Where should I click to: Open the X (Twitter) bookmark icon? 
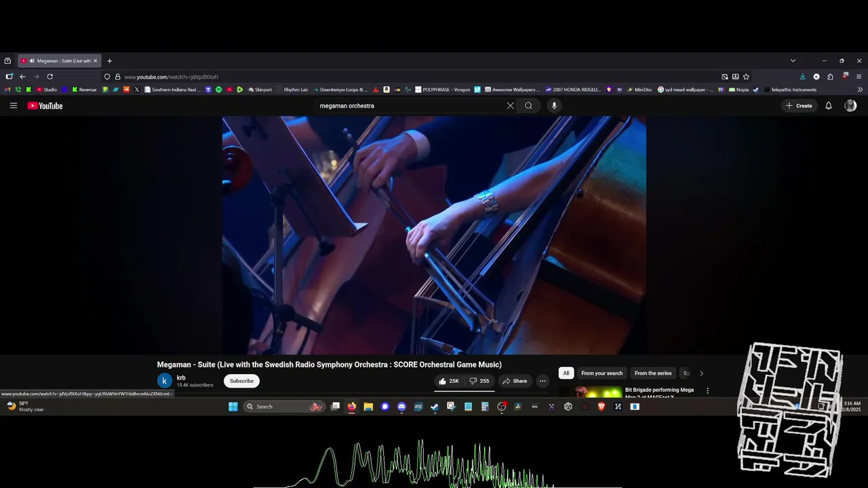pos(136,89)
